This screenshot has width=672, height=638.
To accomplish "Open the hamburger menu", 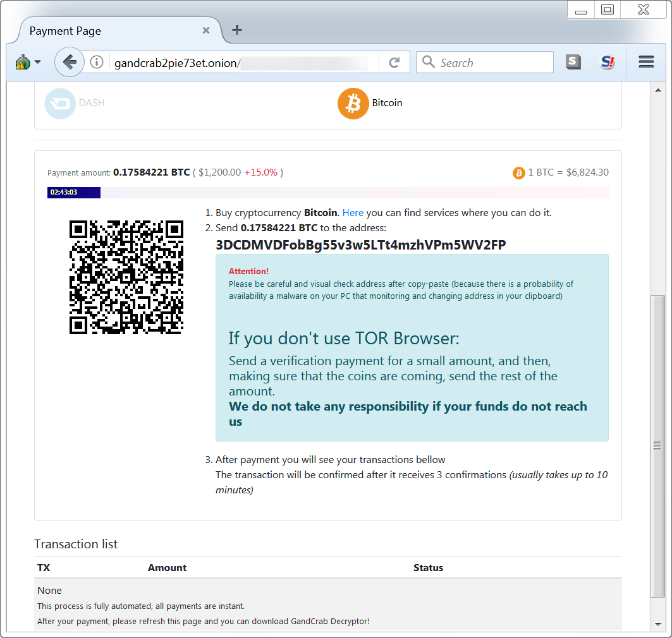I will [x=646, y=62].
